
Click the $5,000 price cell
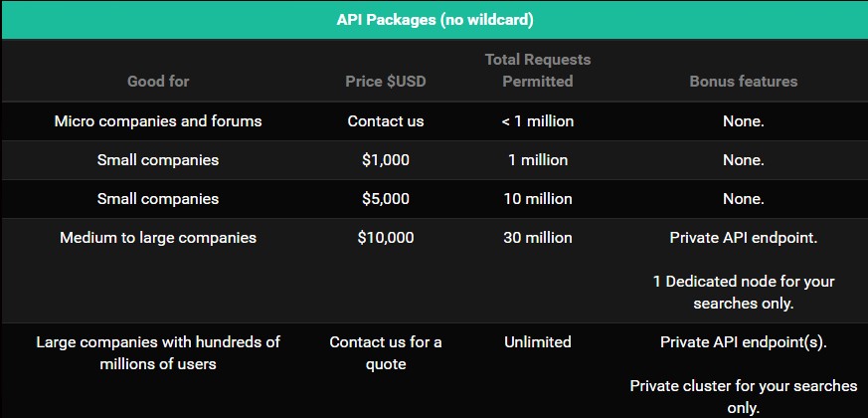386,198
